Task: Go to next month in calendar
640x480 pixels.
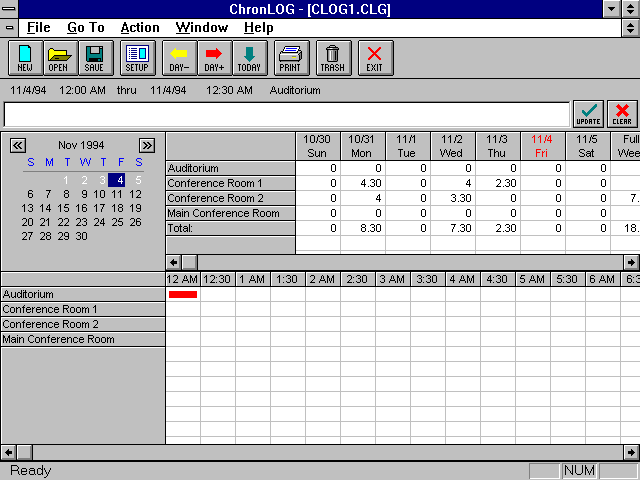Action: click(x=147, y=145)
